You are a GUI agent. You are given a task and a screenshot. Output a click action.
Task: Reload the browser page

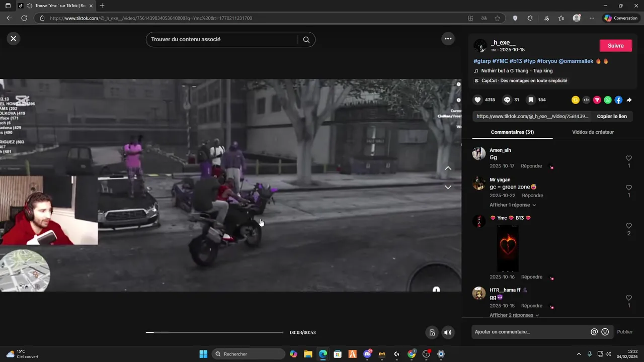click(x=24, y=18)
